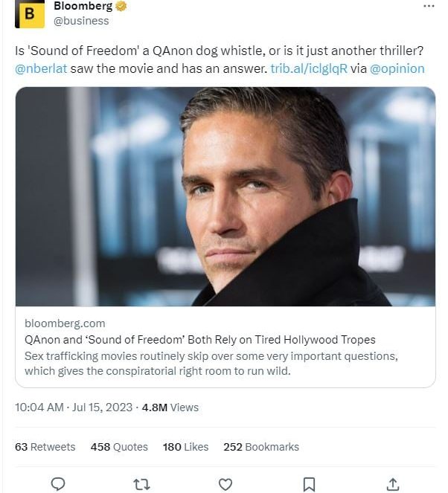Click the gold verified badge
The width and height of the screenshot is (448, 493).
(x=121, y=7)
